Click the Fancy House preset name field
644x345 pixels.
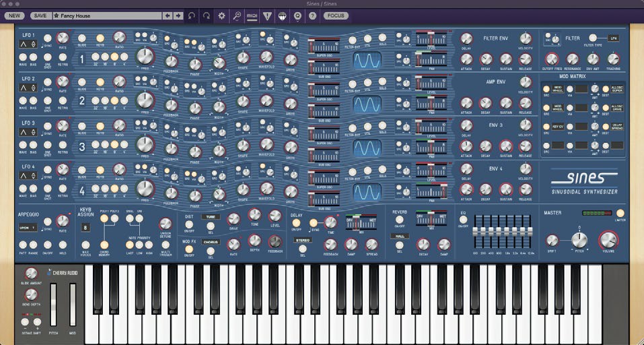(107, 15)
